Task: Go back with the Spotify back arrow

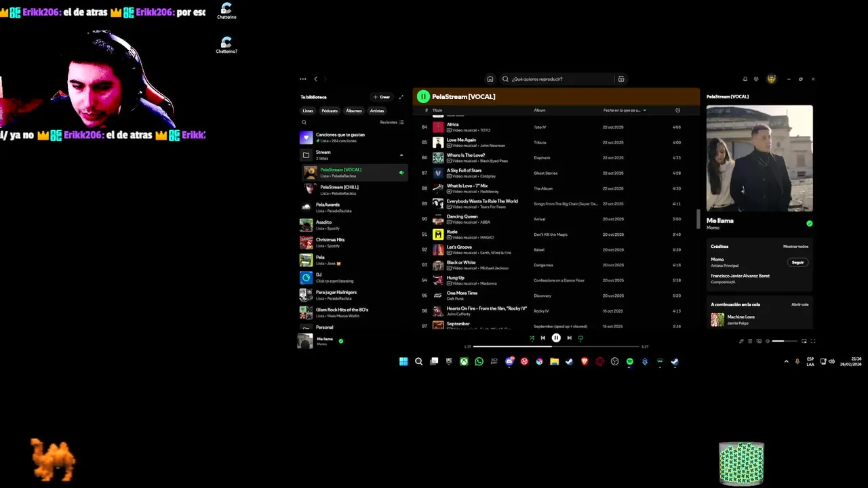Action: coord(315,79)
